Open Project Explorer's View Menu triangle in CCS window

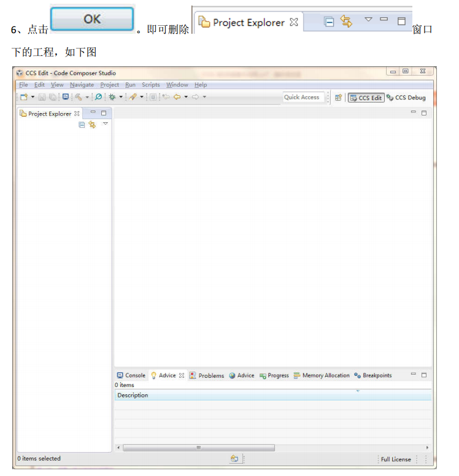(106, 123)
